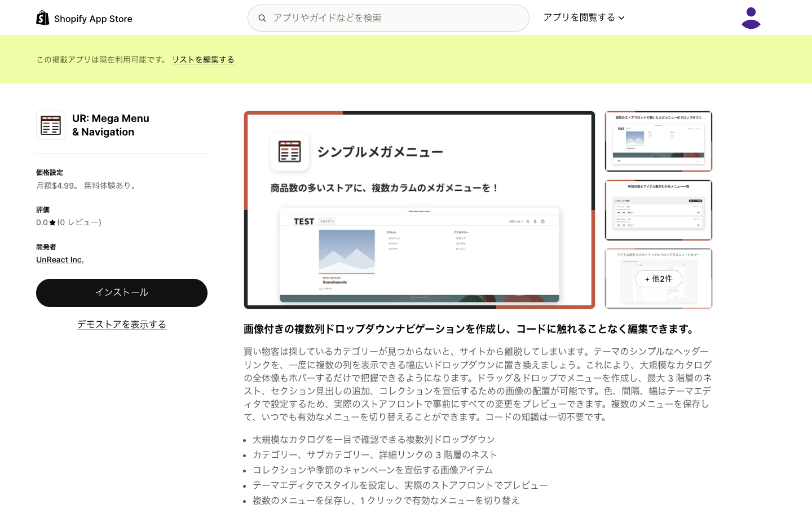Open the purple user account avatar
The height and width of the screenshot is (508, 812).
[751, 18]
